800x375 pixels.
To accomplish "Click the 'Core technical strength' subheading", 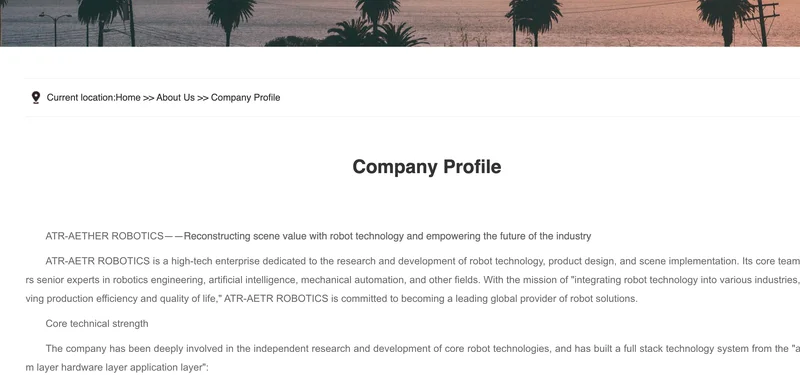I will pyautogui.click(x=97, y=323).
